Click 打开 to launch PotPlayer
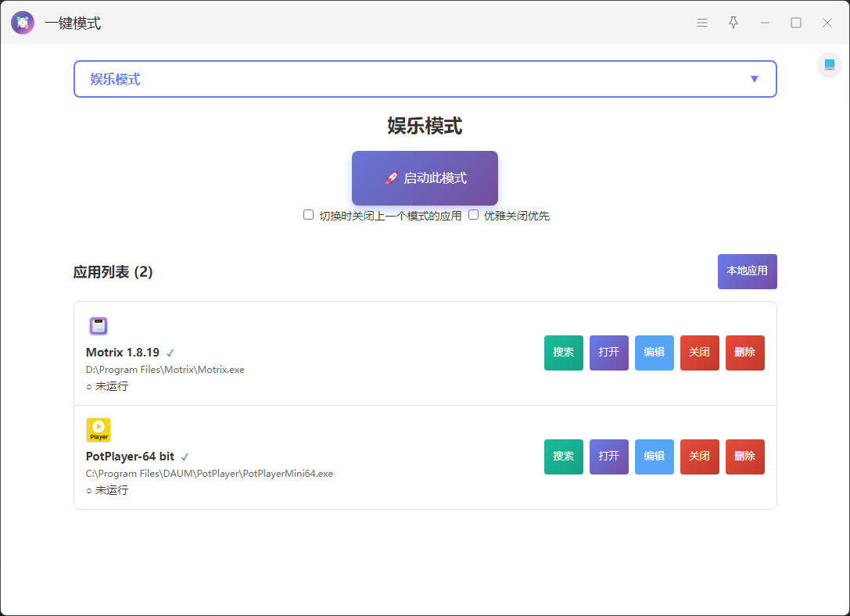The height and width of the screenshot is (616, 850). coord(608,457)
